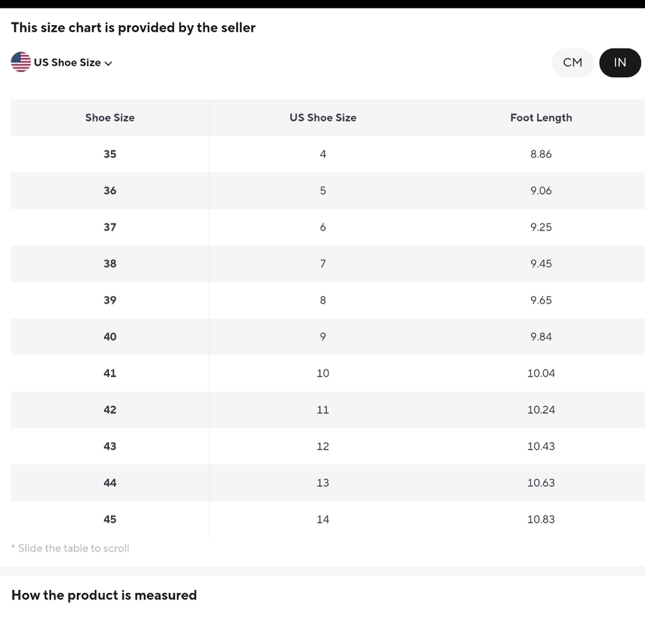Click foot length 10.63 value
Image resolution: width=645 pixels, height=644 pixels.
click(541, 483)
